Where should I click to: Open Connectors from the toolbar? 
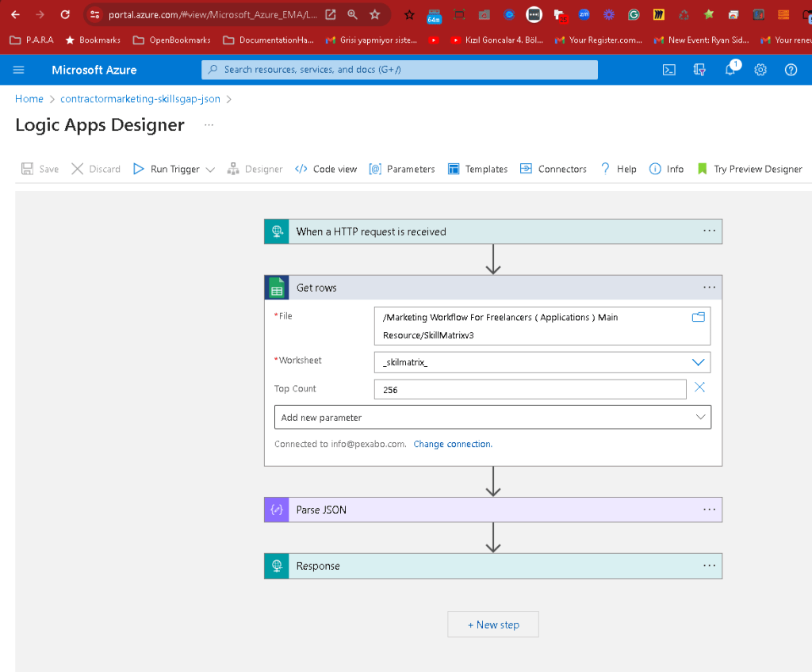tap(553, 169)
